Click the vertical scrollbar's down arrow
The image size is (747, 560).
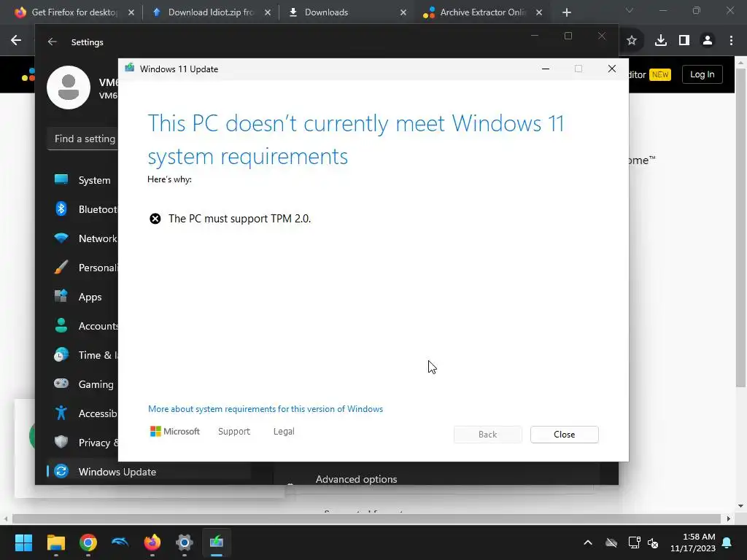click(740, 506)
